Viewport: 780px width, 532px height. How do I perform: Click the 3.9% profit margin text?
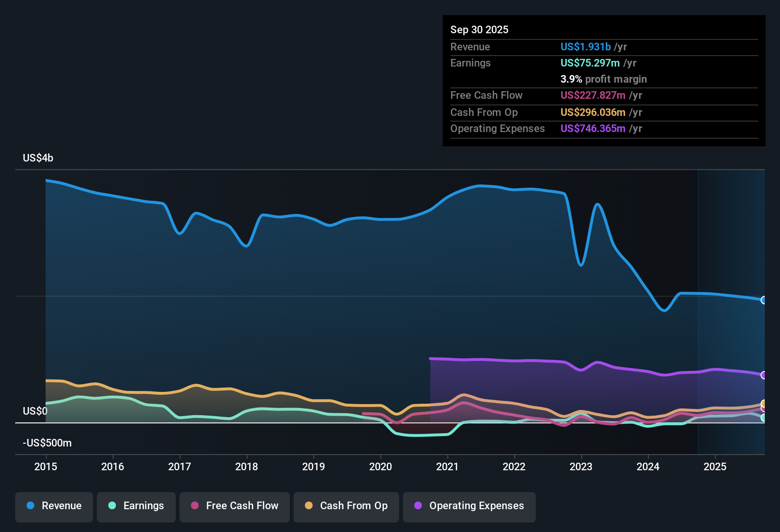[x=604, y=79]
